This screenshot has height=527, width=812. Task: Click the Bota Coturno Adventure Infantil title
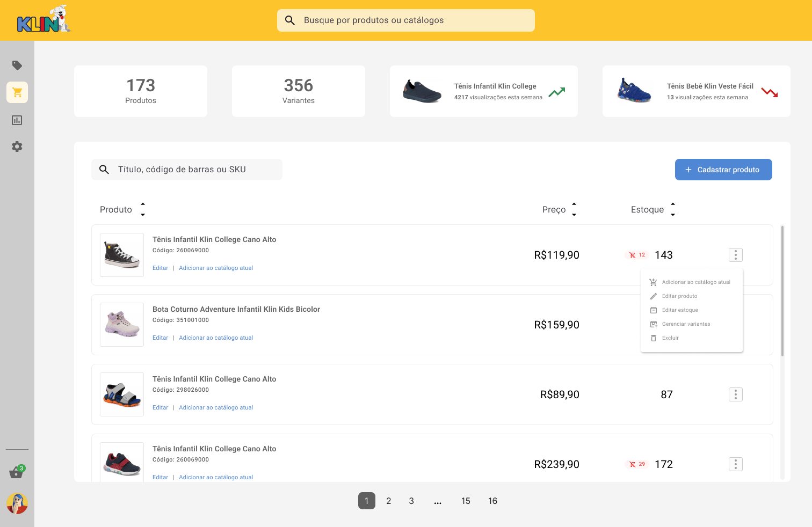(x=236, y=309)
